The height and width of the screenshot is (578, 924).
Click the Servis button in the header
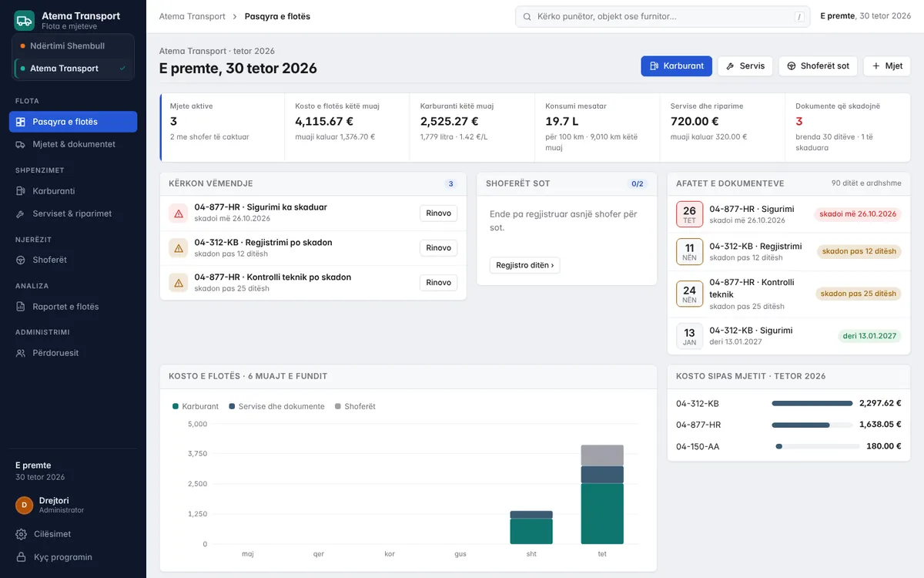pyautogui.click(x=745, y=66)
